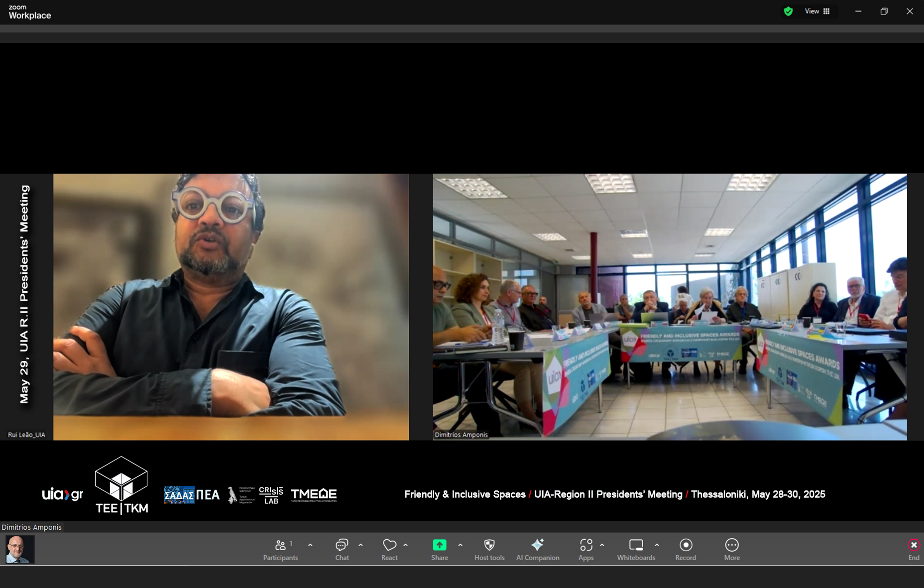Select Dimitrios Amponis meeting room video tile
Viewport: 924px width, 588px height.
pyautogui.click(x=670, y=307)
